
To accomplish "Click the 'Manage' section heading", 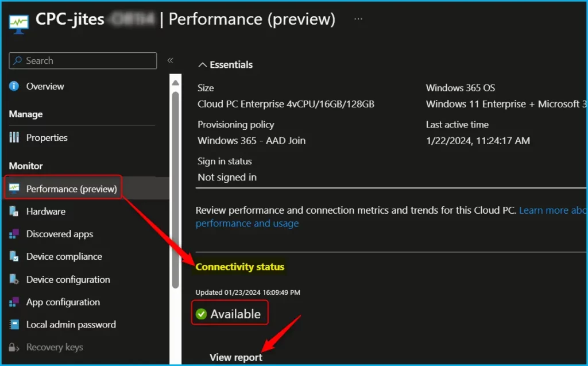I will coord(26,114).
